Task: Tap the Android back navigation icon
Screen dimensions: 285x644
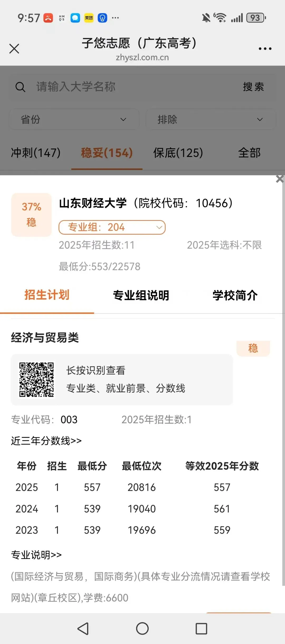Action: coord(83,628)
